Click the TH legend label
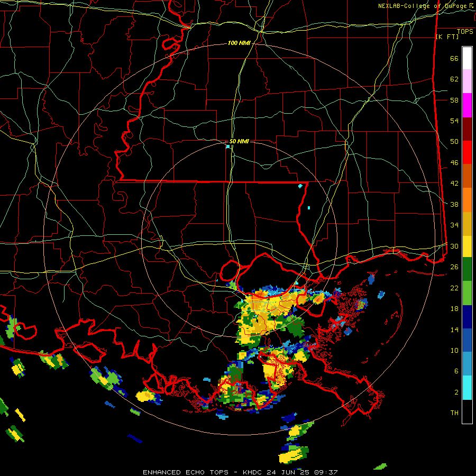476x476 pixels. coord(454,413)
